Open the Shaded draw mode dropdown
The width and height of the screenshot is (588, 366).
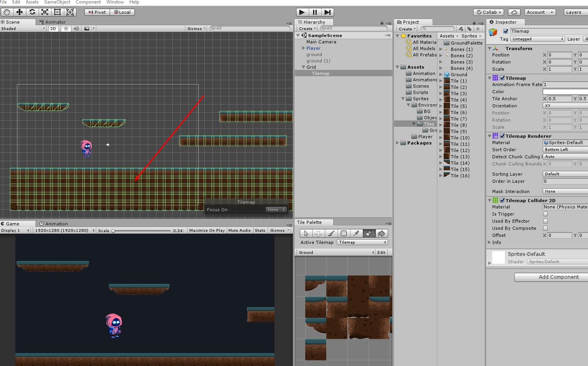point(22,28)
